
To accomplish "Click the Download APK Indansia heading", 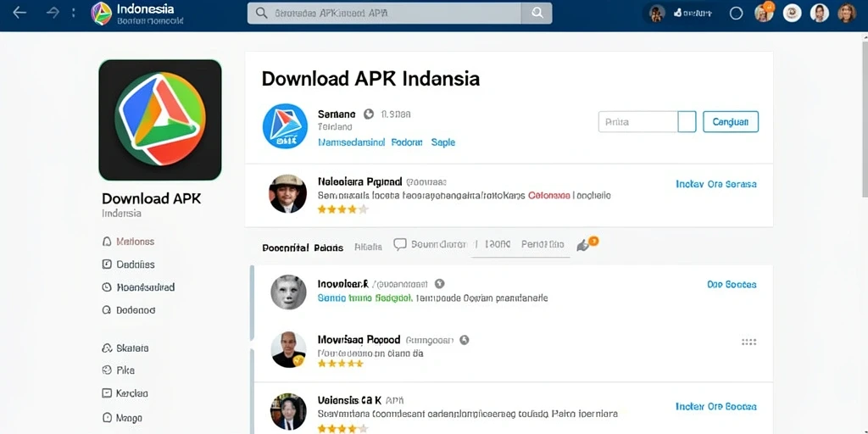I will pos(370,79).
